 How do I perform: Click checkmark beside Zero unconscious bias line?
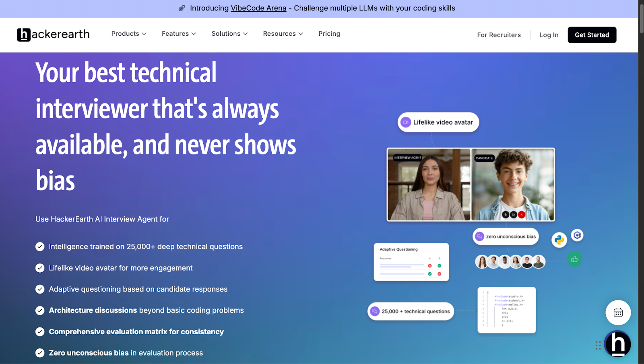[40, 353]
